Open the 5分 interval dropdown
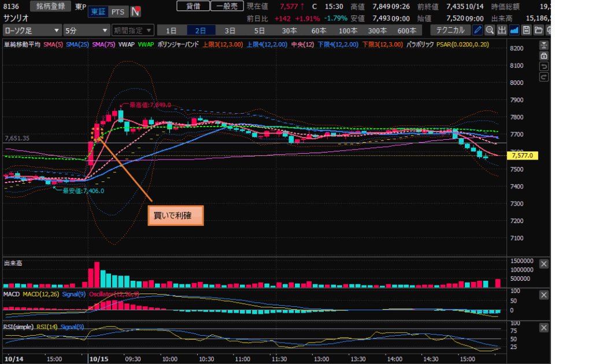 (86, 30)
